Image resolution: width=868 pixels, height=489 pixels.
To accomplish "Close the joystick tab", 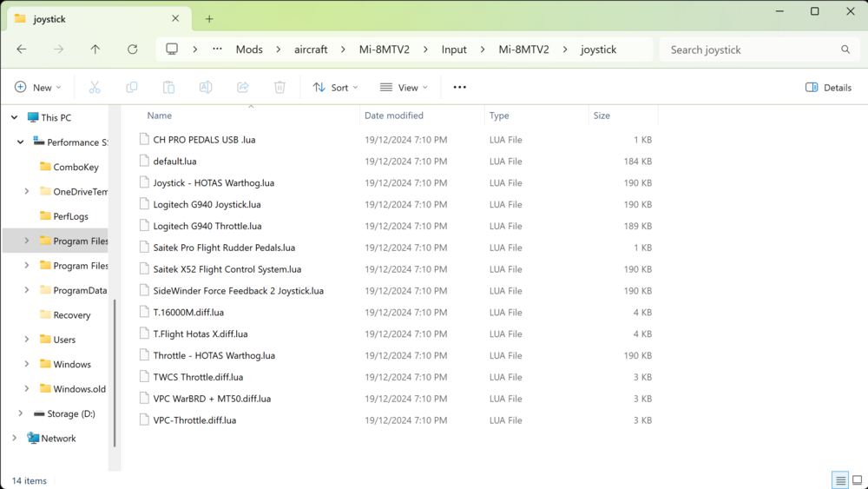I will click(x=175, y=18).
